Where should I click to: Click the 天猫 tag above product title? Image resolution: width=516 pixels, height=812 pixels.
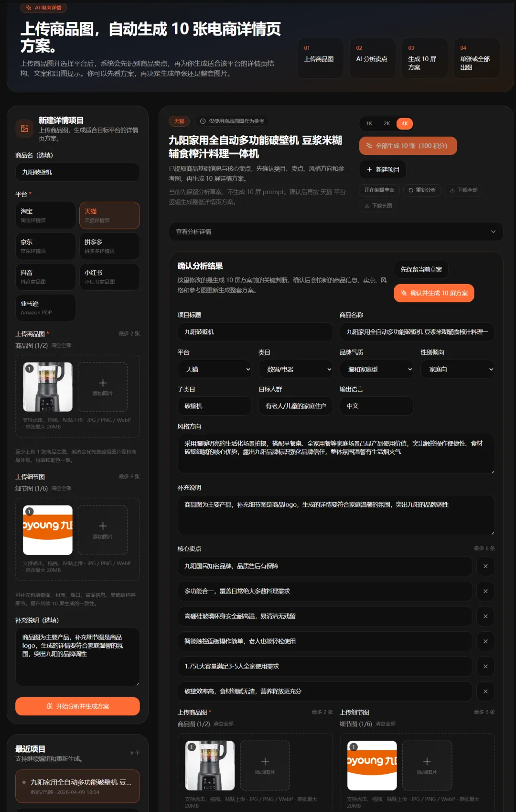point(179,121)
